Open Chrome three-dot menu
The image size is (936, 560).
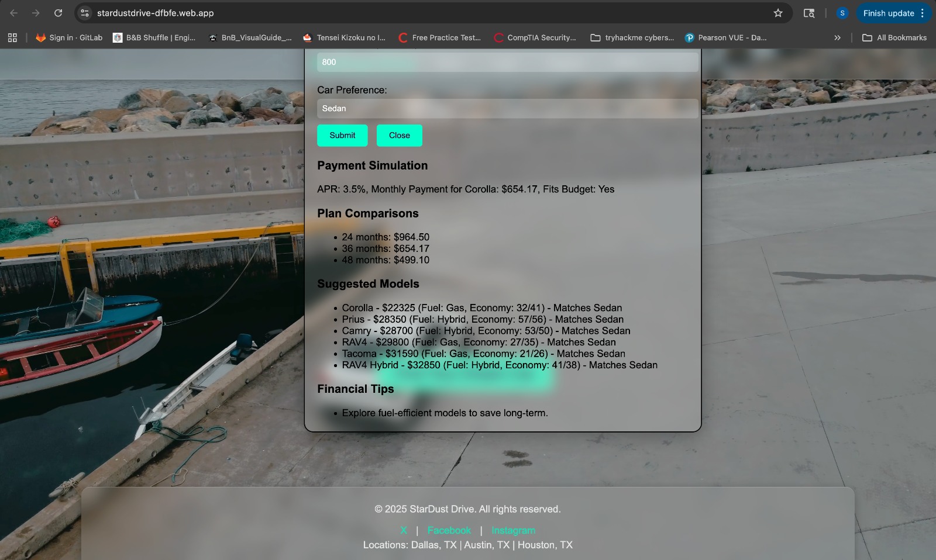point(923,13)
